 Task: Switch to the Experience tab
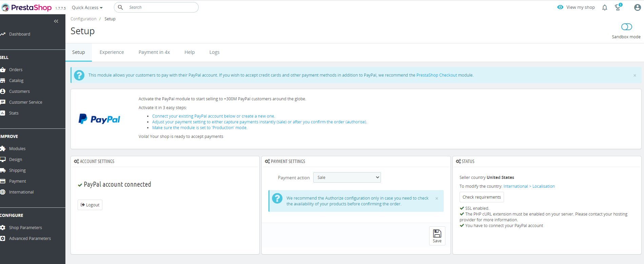[x=112, y=52]
